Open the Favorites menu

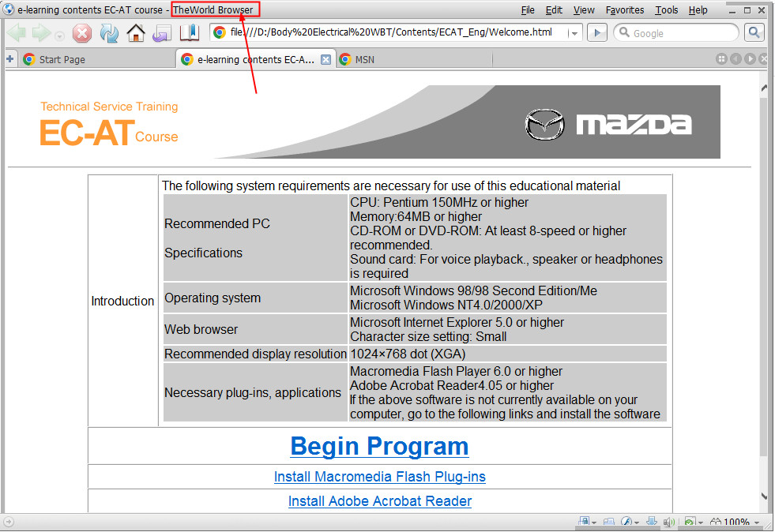[625, 10]
